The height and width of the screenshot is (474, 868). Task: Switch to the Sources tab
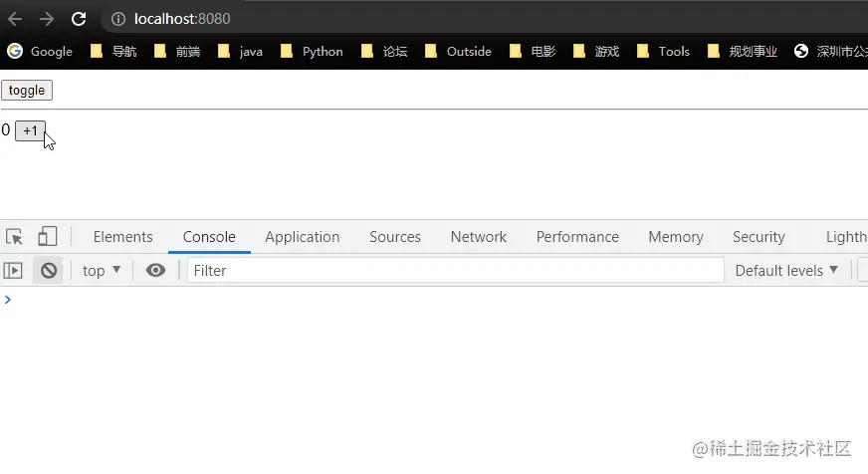tap(395, 237)
